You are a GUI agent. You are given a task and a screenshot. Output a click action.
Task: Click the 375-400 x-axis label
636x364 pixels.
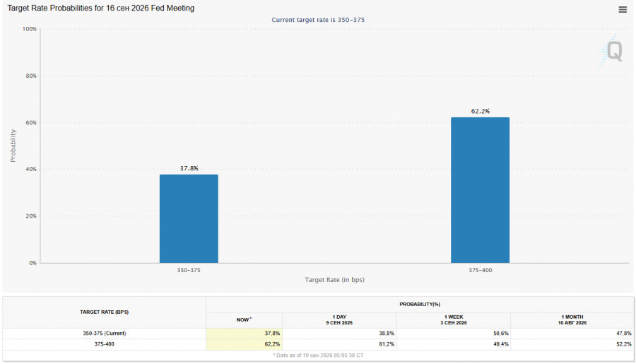point(481,270)
